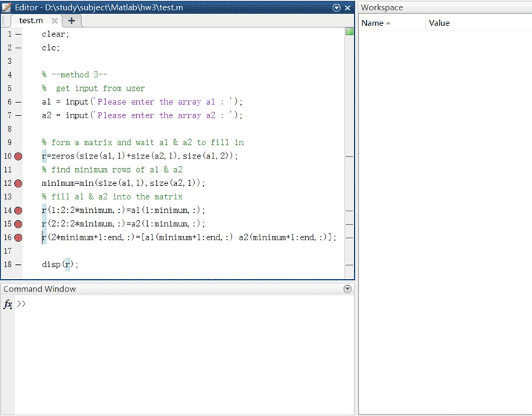Close the test.m tab

click(54, 21)
